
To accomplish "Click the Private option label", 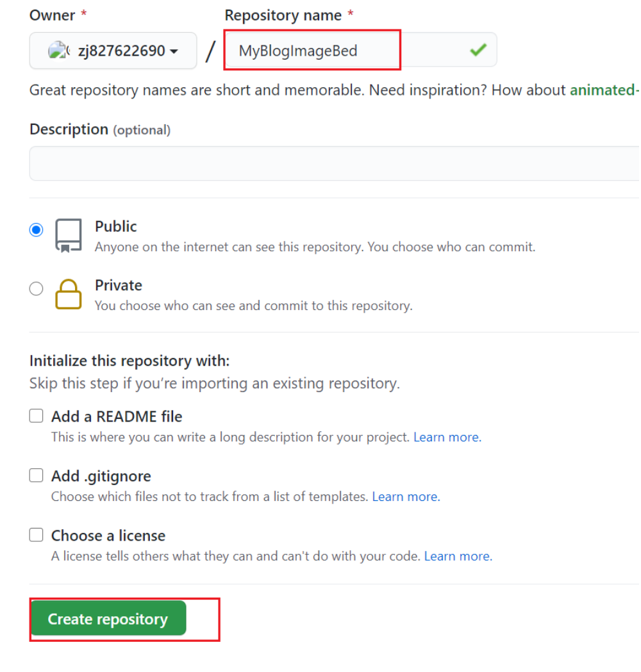I will click(x=119, y=285).
